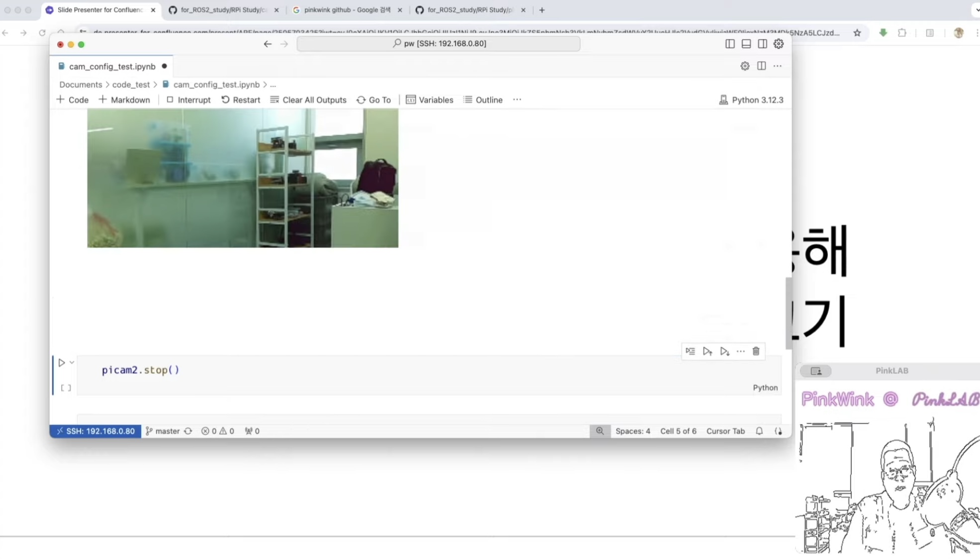
Task: Click the pw SSH search command field
Action: 439,44
